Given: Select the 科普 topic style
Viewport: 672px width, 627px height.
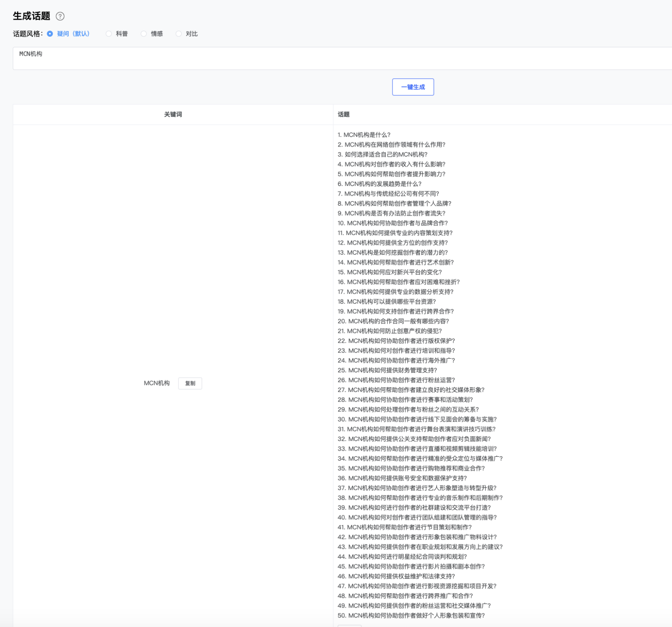Looking at the screenshot, I should point(109,34).
